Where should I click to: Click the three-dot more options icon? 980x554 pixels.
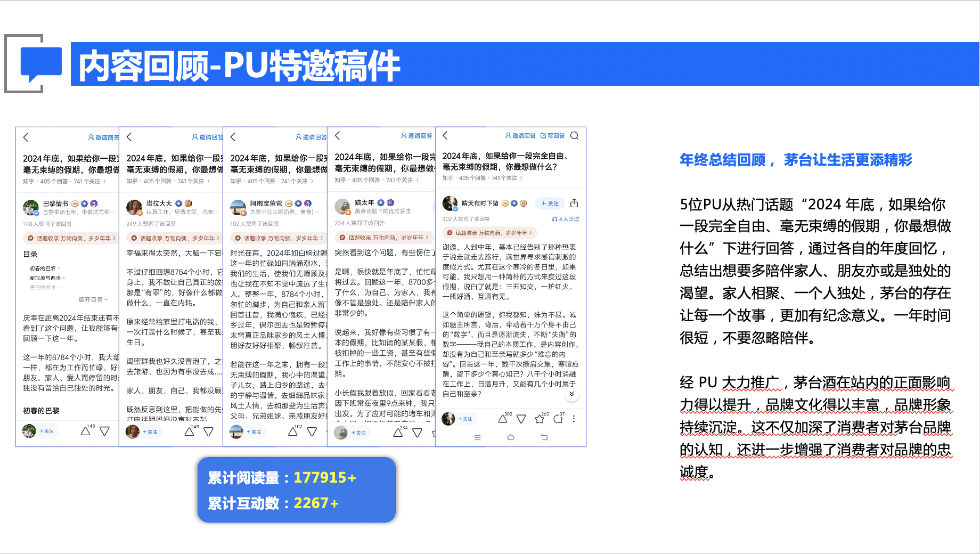pyautogui.click(x=574, y=419)
